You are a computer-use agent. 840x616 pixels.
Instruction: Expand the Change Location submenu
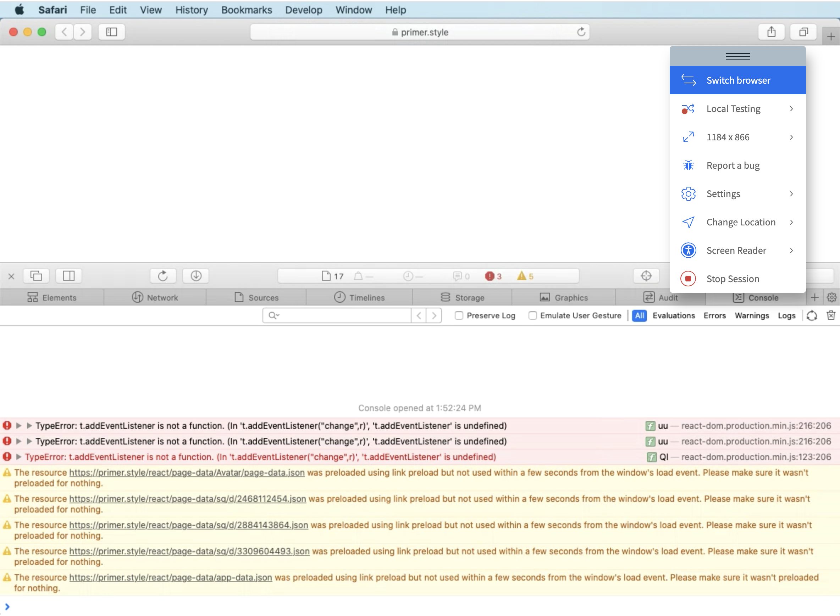click(741, 222)
